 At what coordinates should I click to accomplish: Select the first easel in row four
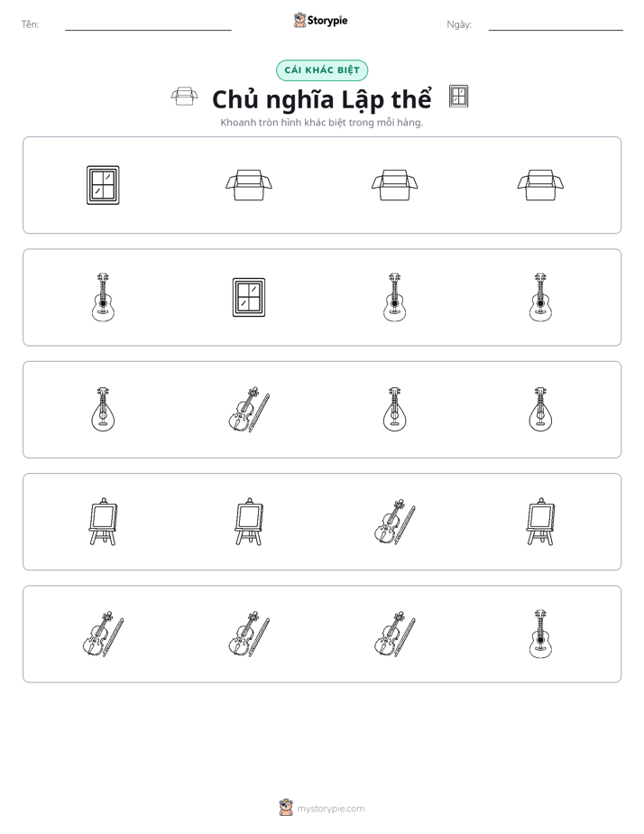[103, 522]
